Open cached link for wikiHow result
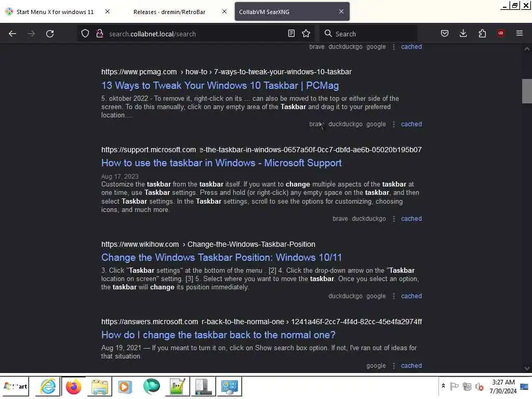This screenshot has height=399, width=532. (411, 296)
